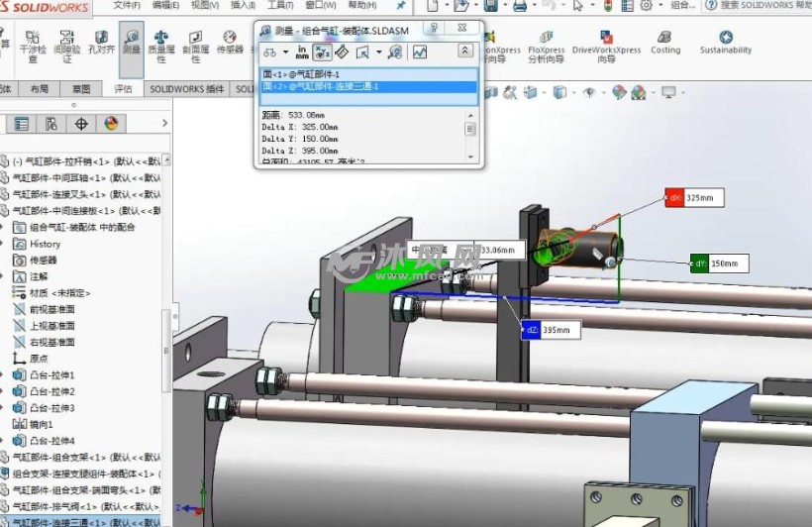
Task: Select 前视基准面 in feature tree
Action: point(45,309)
